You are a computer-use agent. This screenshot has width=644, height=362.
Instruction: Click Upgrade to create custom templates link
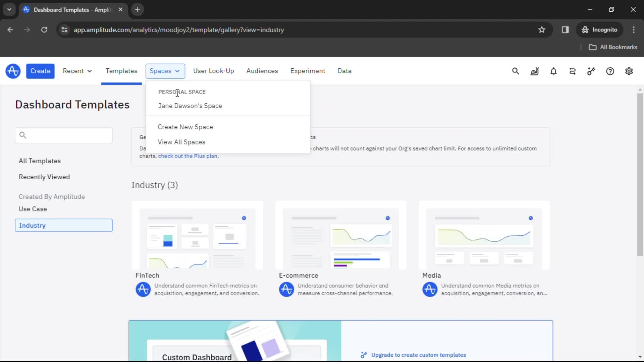pyautogui.click(x=418, y=355)
